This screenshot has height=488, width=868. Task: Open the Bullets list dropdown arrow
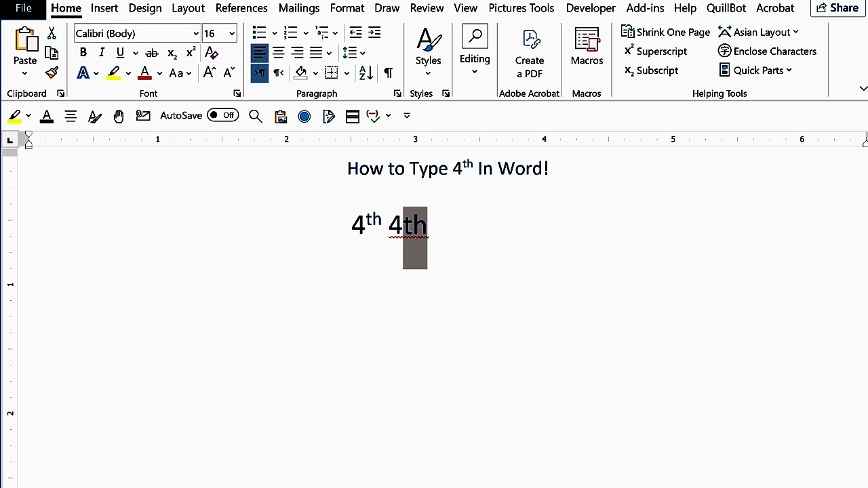click(275, 33)
